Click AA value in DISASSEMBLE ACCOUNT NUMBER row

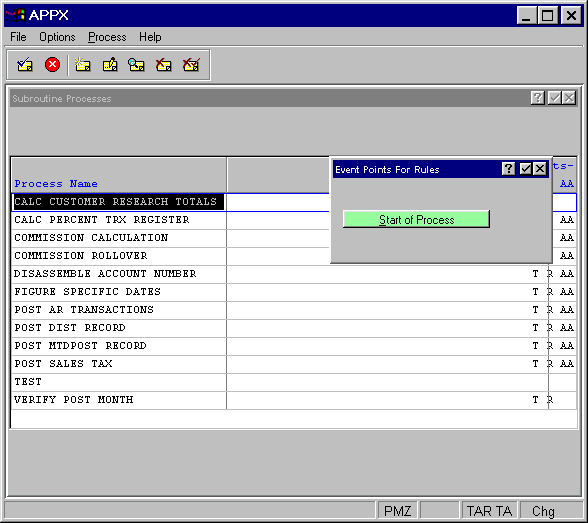tap(567, 274)
